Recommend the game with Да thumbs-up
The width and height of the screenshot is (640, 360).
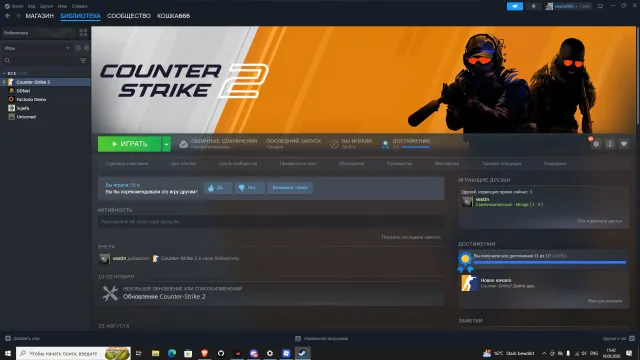point(218,188)
